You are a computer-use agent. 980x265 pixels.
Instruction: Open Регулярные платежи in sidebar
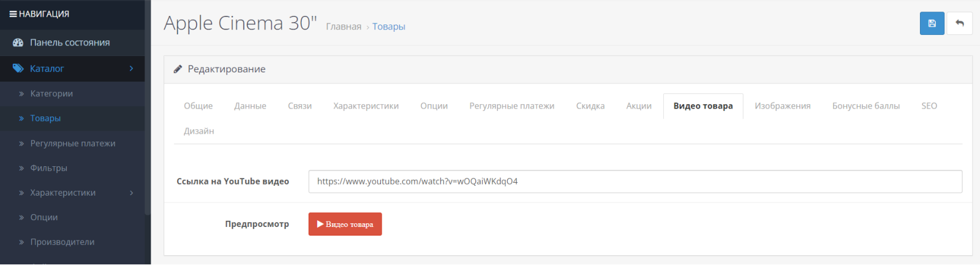pyautogui.click(x=72, y=144)
